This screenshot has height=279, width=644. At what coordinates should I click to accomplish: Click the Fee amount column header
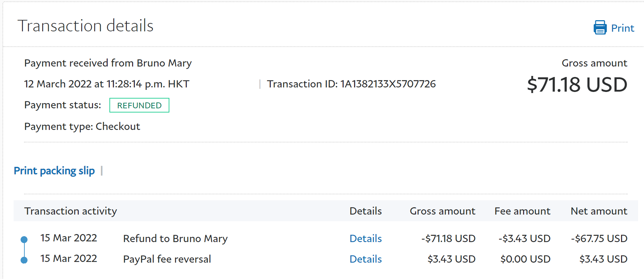[x=522, y=211]
